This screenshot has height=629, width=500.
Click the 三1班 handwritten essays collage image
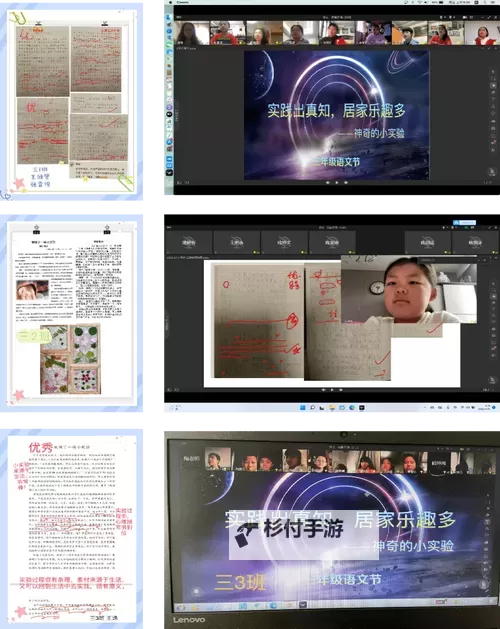[x=71, y=101]
